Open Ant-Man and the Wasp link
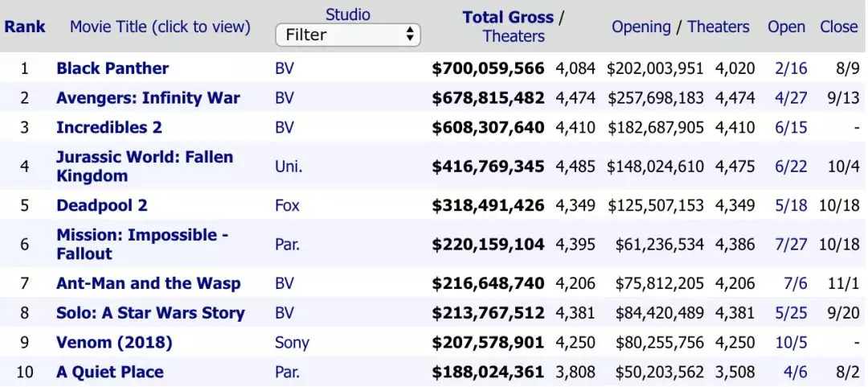 [148, 283]
